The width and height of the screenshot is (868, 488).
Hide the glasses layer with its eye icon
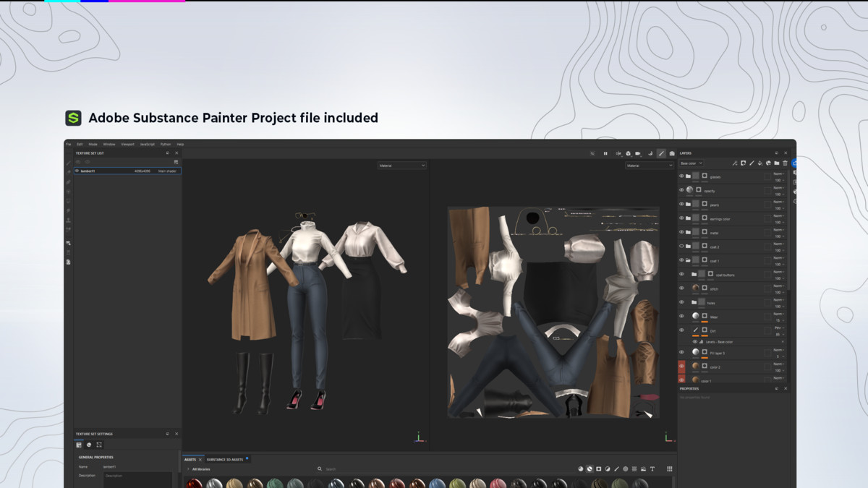point(681,176)
